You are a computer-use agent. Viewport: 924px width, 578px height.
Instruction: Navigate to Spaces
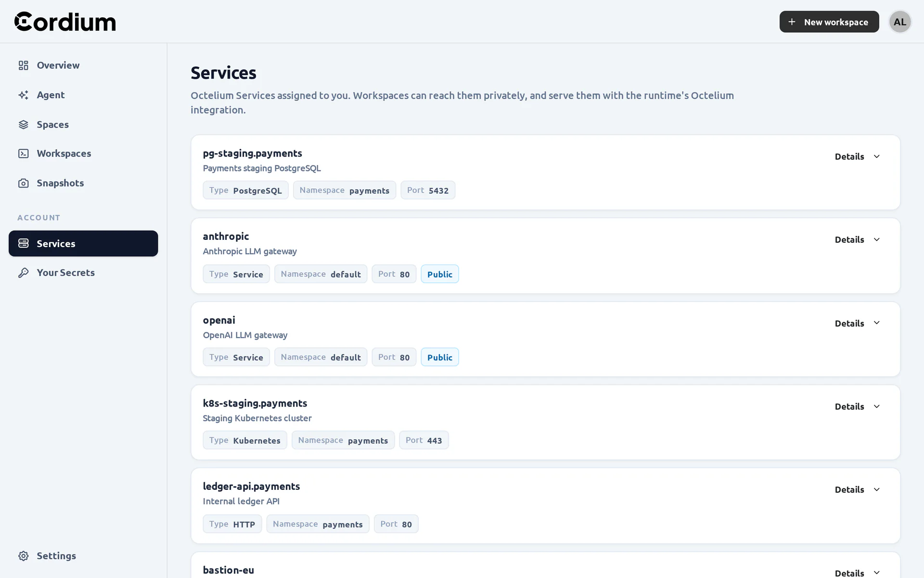coord(83,124)
